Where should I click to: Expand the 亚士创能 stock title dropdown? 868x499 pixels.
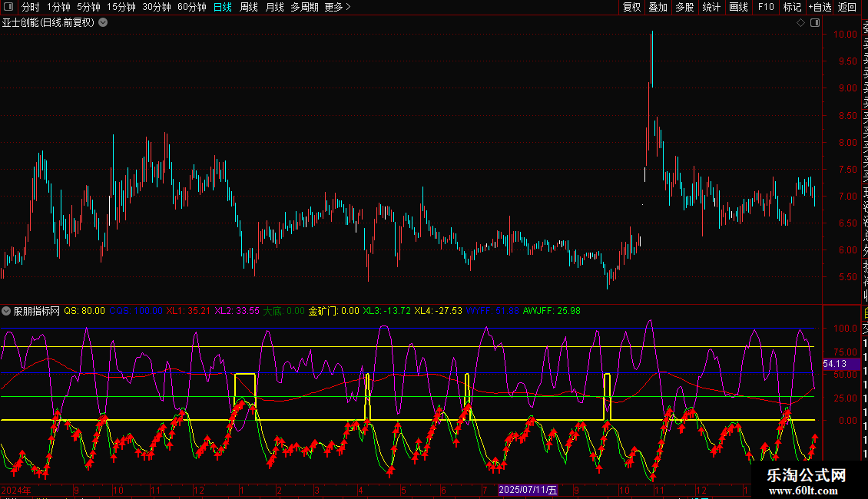103,22
